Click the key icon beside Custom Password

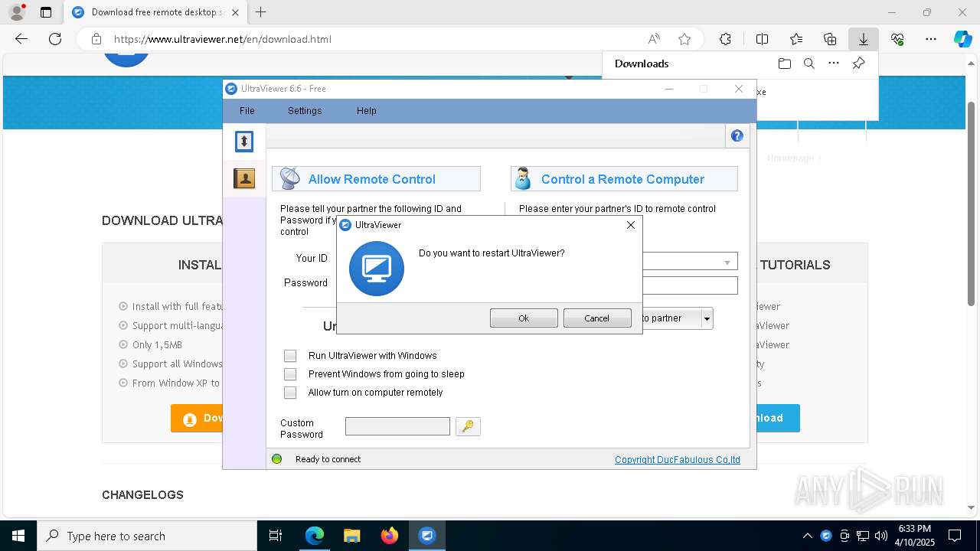click(468, 426)
